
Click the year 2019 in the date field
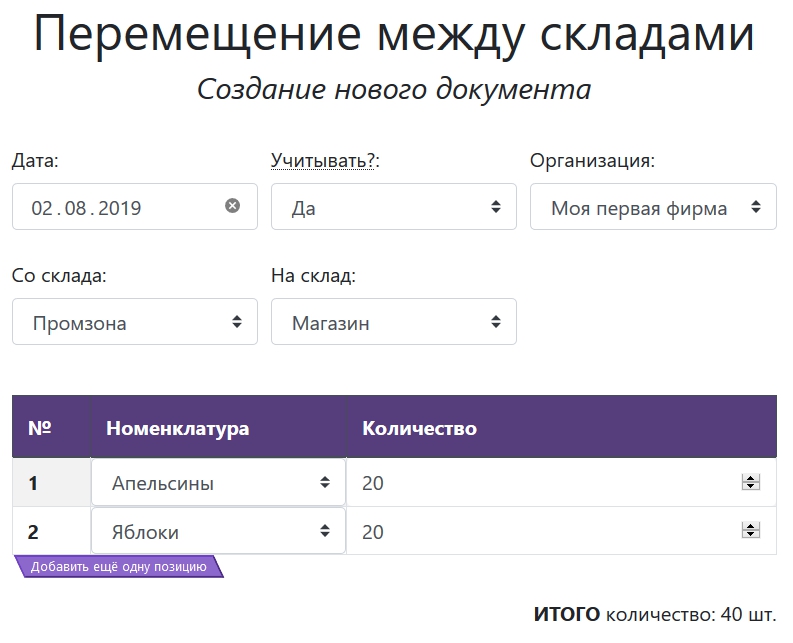click(x=120, y=208)
